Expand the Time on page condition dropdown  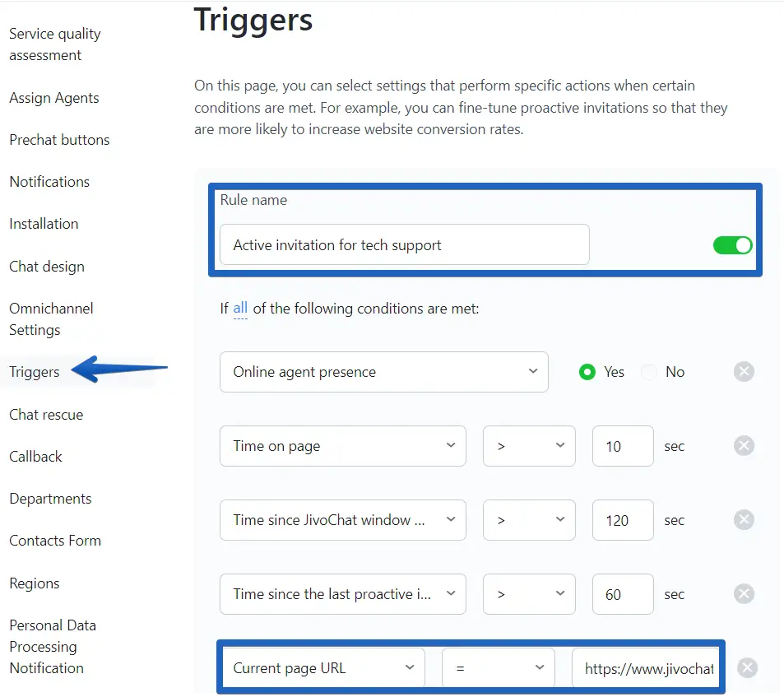[342, 446]
